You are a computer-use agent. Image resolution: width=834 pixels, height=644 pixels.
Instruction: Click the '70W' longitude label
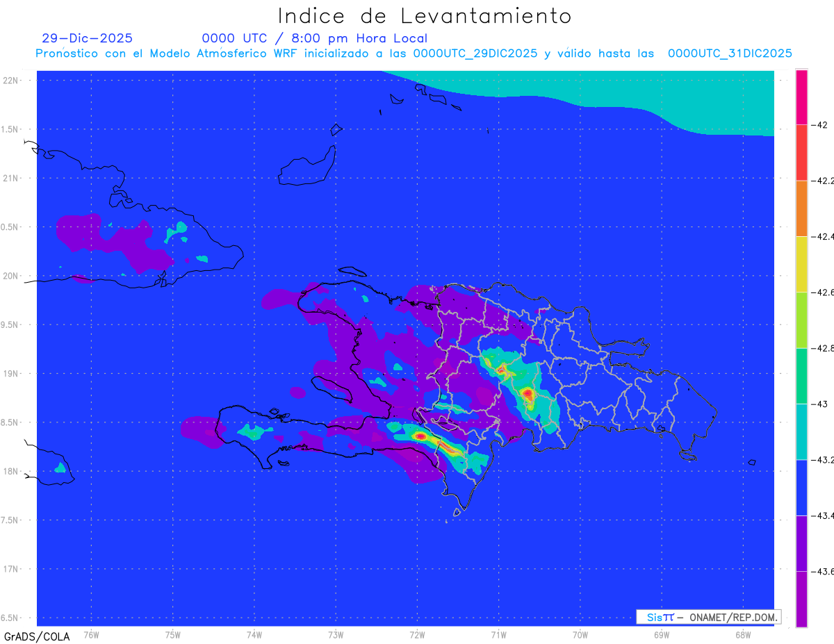[x=580, y=634]
